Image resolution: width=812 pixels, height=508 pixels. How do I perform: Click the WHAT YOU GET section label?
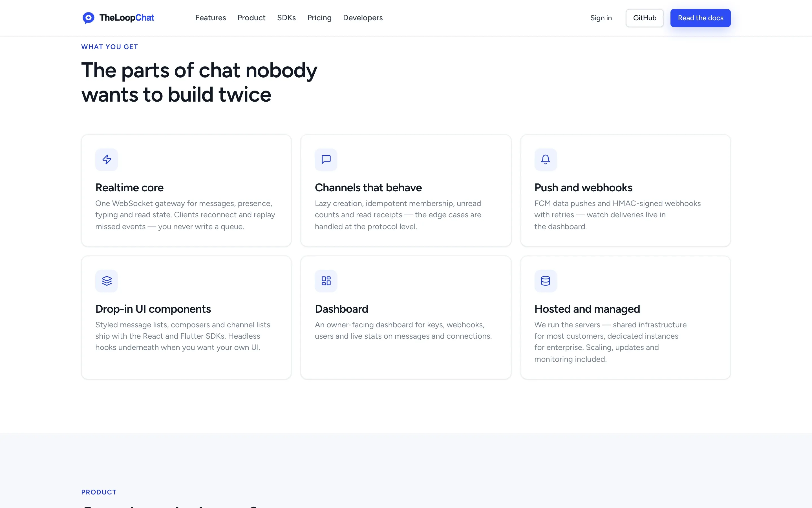(x=109, y=47)
